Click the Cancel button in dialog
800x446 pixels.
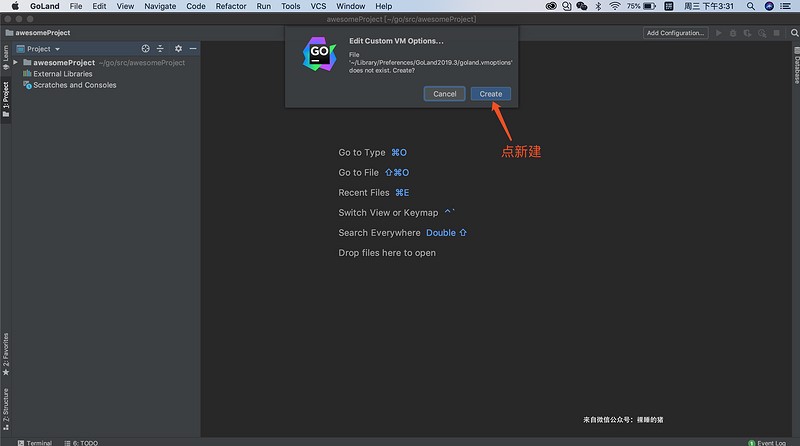tap(444, 94)
